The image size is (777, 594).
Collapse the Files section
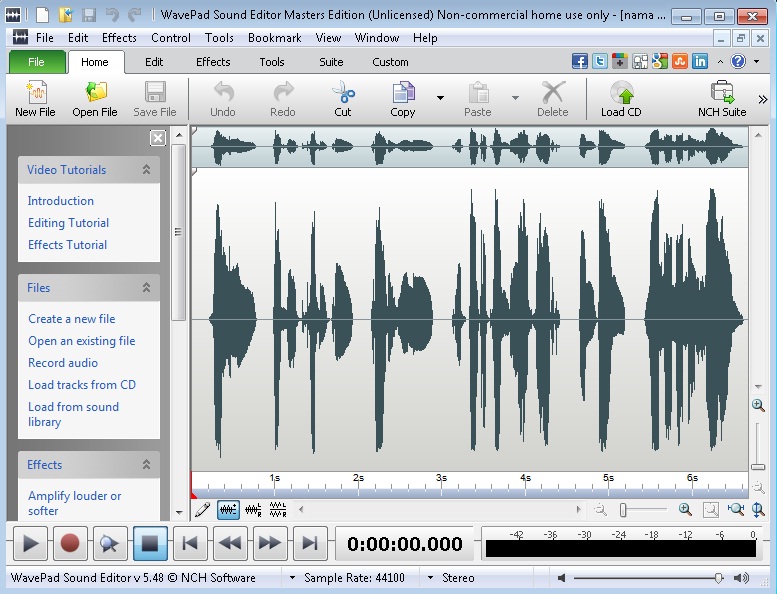[146, 287]
